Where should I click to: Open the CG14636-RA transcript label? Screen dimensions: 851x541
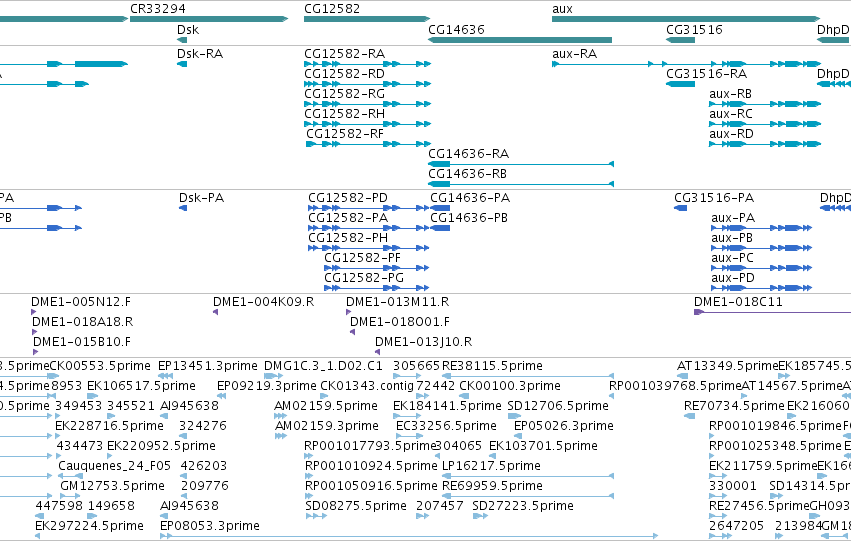click(x=468, y=154)
